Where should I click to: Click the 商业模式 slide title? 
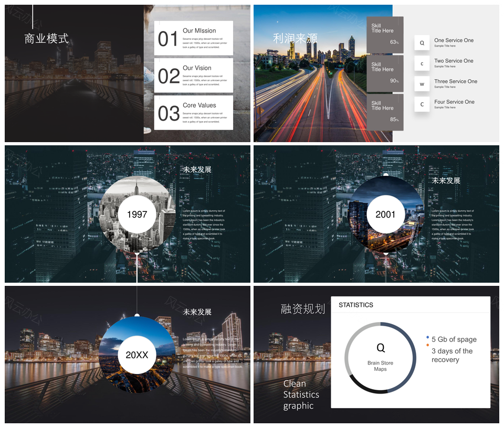47,39
